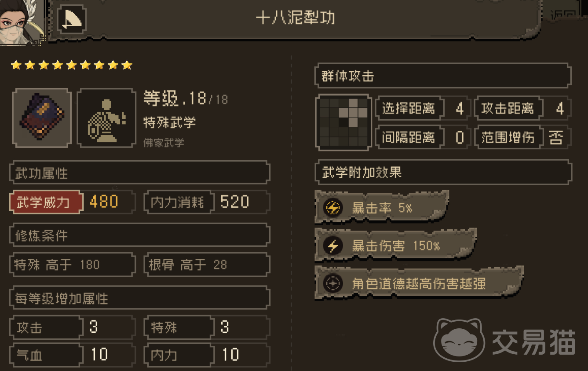Screen dimensions: 588x371
Task: Click the 修炼条件 section header
Action: (x=139, y=235)
